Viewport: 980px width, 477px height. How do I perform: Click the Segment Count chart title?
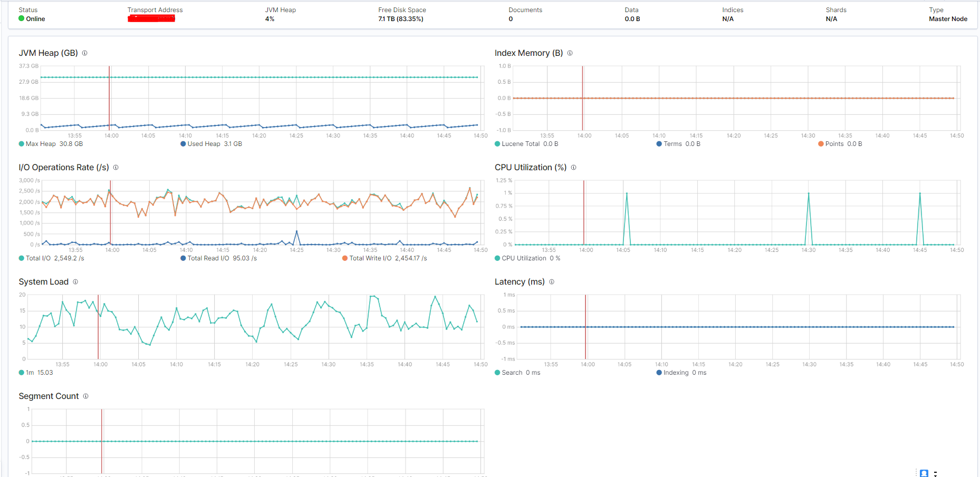click(x=49, y=396)
